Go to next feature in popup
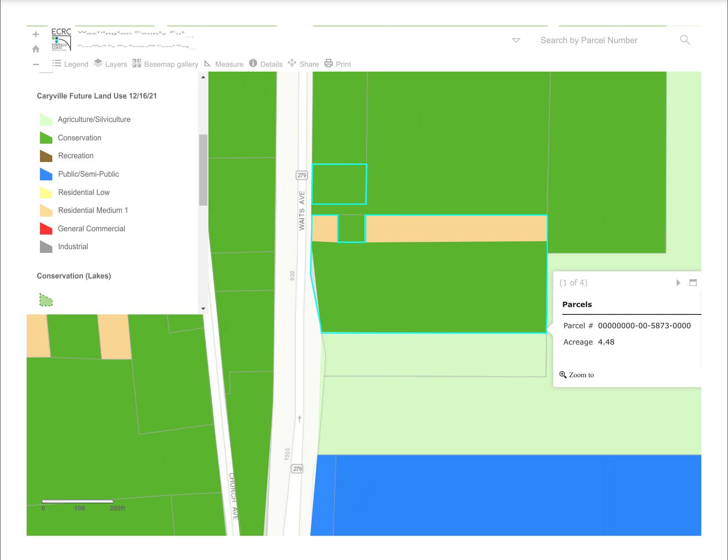This screenshot has width=728, height=560. [678, 283]
